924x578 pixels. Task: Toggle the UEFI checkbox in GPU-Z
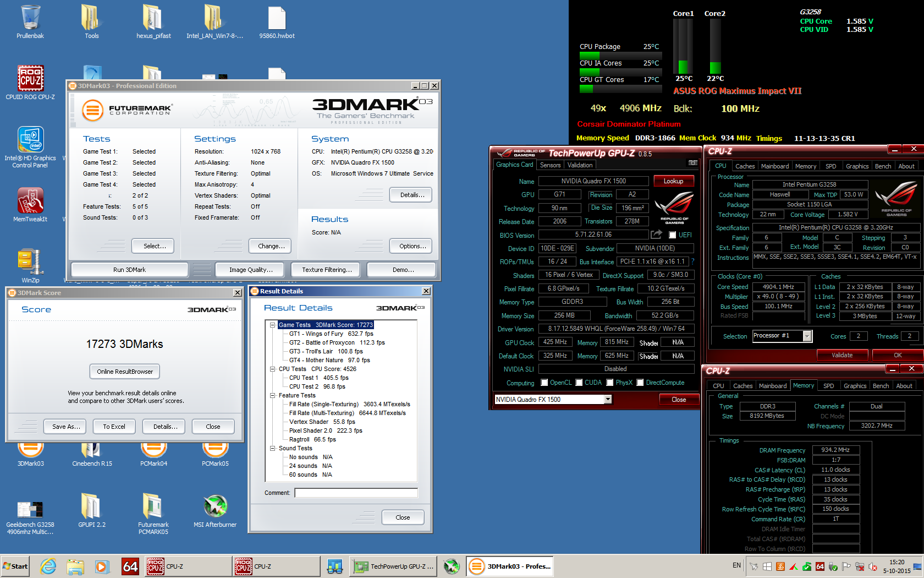(672, 235)
